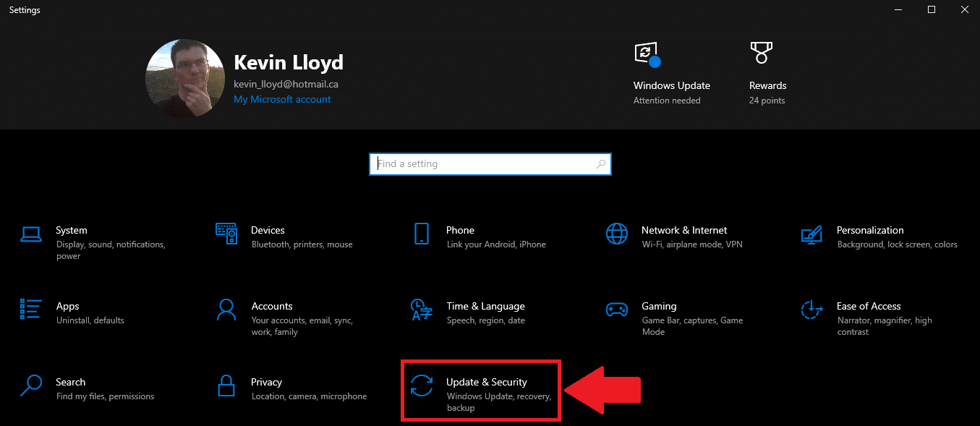Screen dimensions: 980x426
Task: Open the Windows Update status icon
Action: tap(647, 54)
